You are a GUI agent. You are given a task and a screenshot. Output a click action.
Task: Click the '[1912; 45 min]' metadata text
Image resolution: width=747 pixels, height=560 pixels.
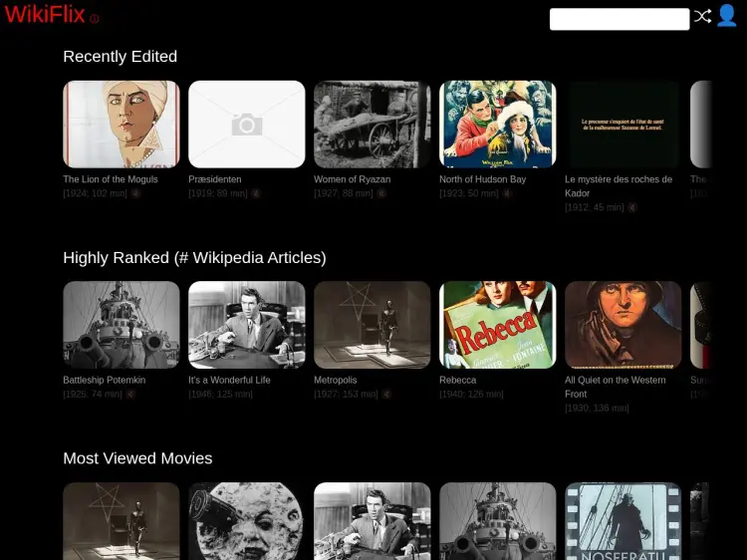pyautogui.click(x=594, y=207)
